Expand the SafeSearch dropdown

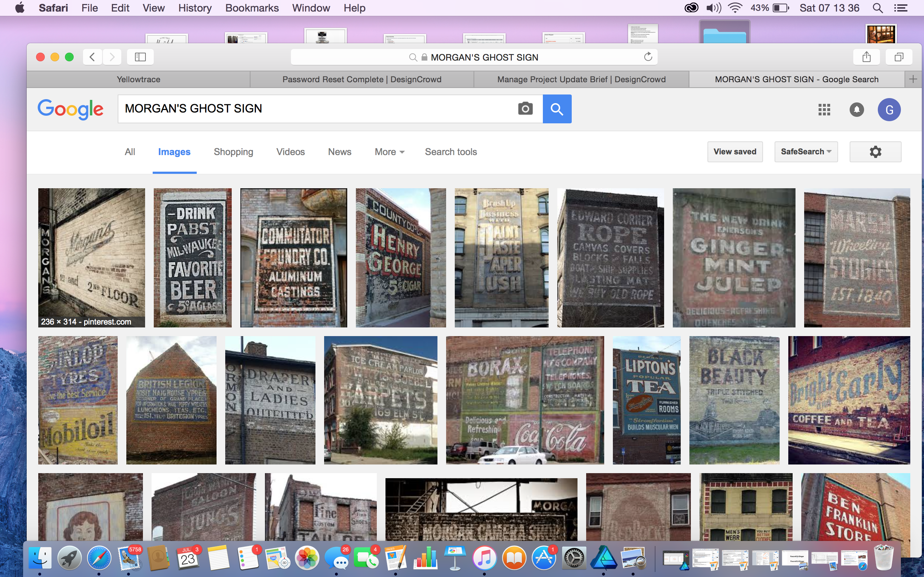click(x=806, y=152)
